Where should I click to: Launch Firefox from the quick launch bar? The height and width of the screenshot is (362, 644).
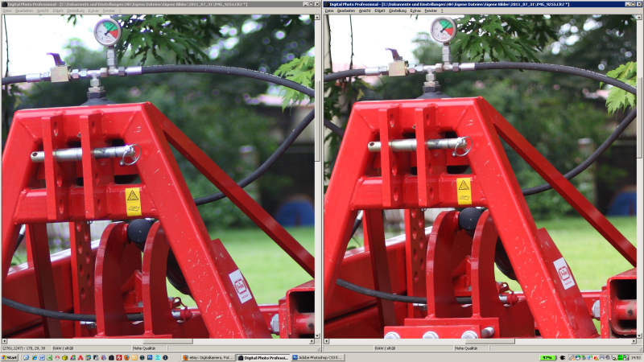(126, 357)
